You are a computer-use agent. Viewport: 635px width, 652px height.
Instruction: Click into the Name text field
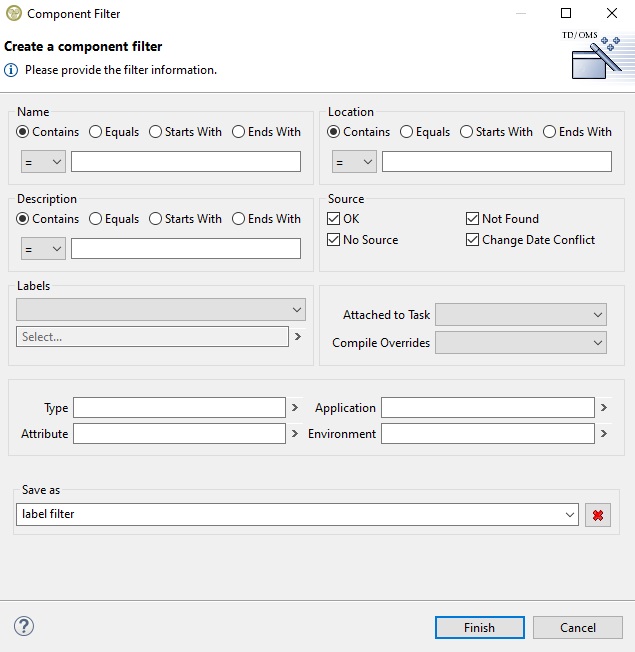coord(185,162)
